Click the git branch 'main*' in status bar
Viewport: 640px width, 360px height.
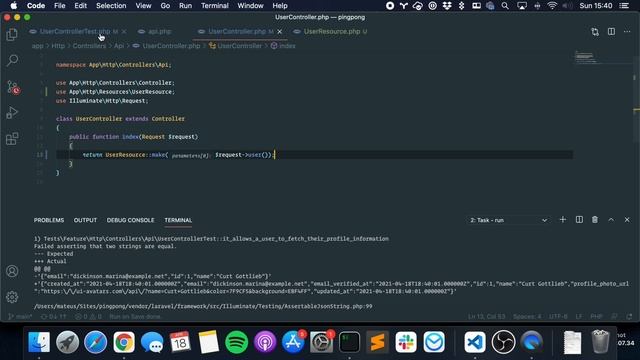[20, 316]
